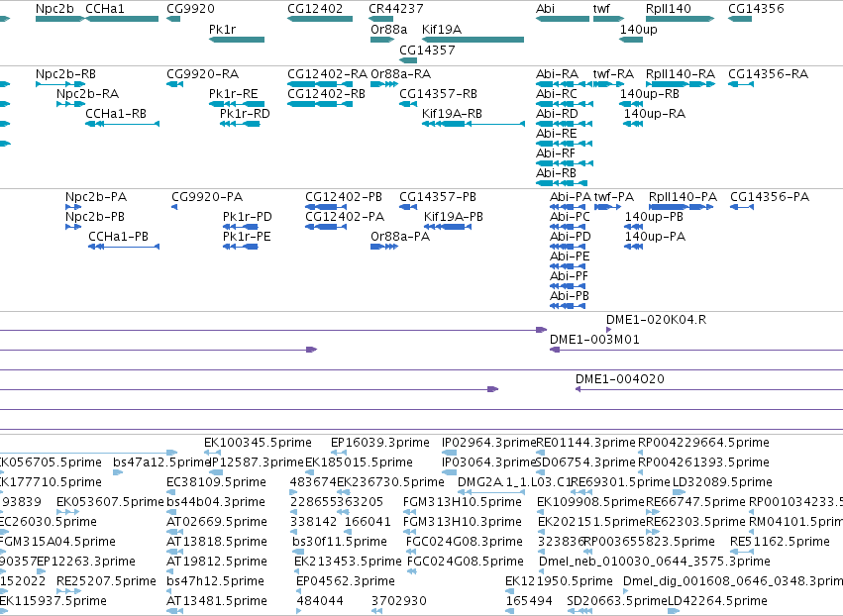
Task: Click the Npc2b-PA protein label
Action: pos(96,197)
